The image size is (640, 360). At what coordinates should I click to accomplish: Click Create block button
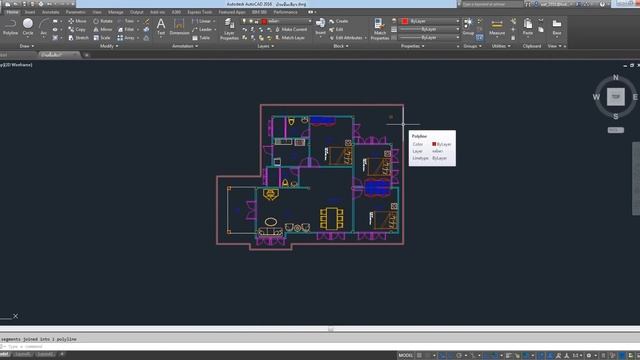[x=339, y=21]
